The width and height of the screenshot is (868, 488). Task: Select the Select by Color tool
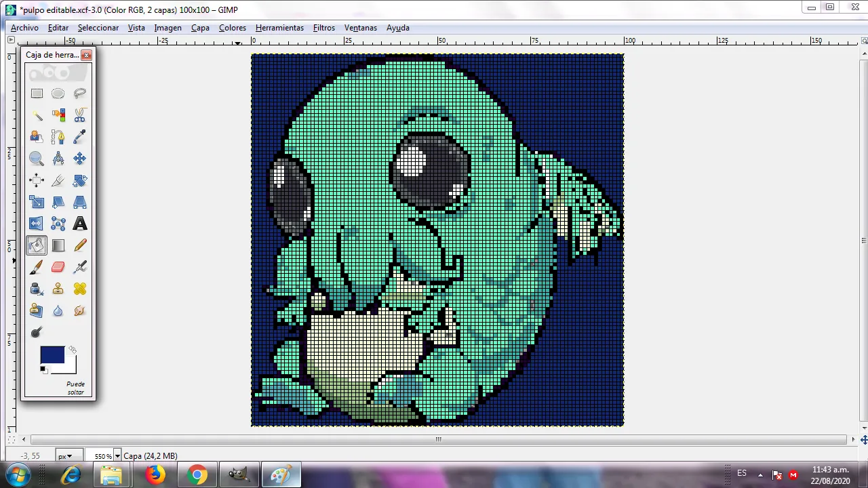click(58, 115)
